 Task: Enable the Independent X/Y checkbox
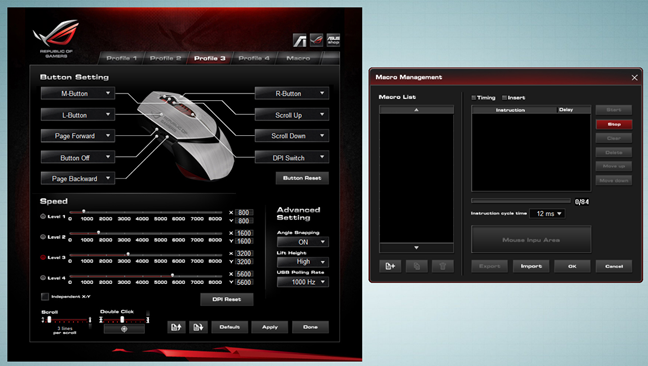click(45, 296)
